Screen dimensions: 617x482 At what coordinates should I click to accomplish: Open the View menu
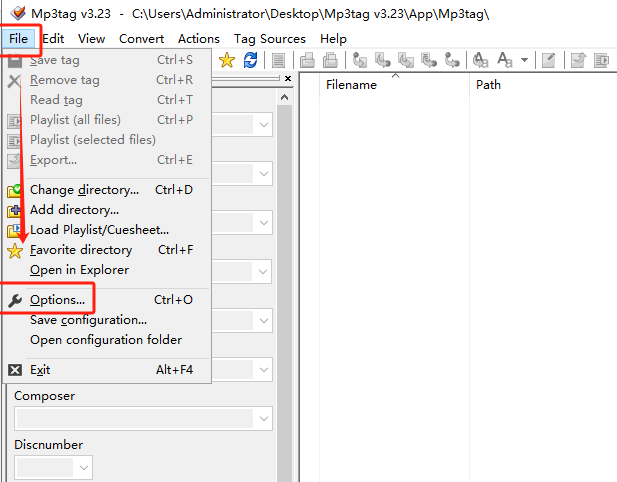pyautogui.click(x=91, y=39)
